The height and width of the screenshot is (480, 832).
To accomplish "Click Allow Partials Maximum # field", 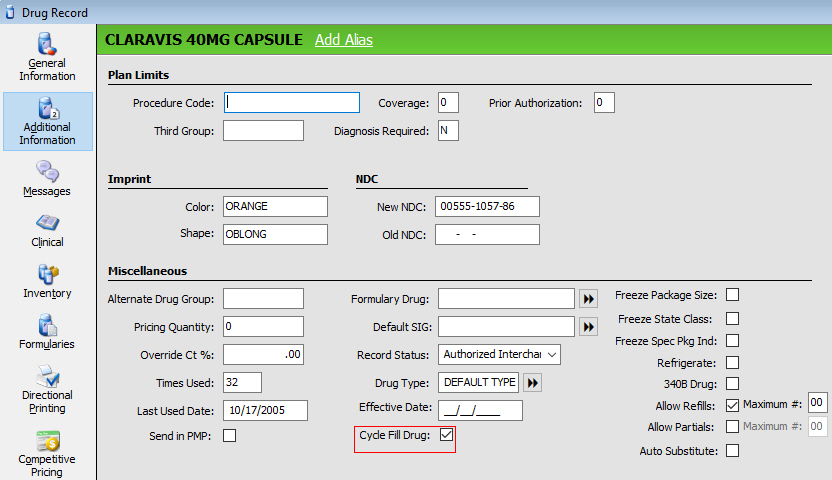I will tap(817, 426).
